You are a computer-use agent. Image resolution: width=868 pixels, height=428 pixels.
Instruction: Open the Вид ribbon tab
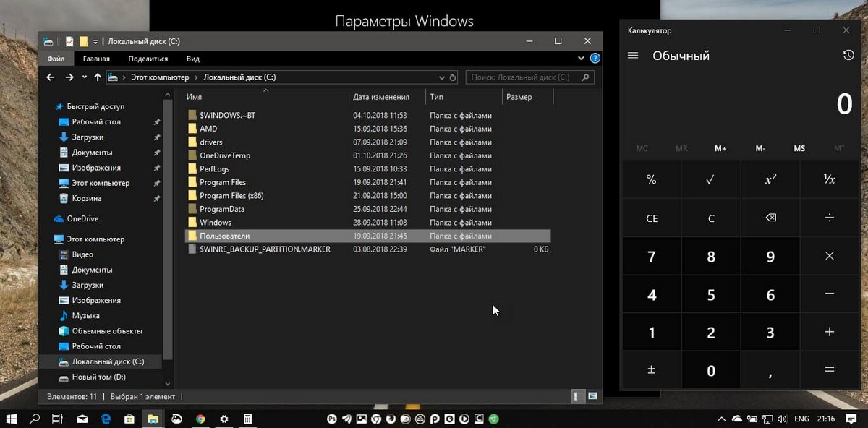pyautogui.click(x=193, y=59)
